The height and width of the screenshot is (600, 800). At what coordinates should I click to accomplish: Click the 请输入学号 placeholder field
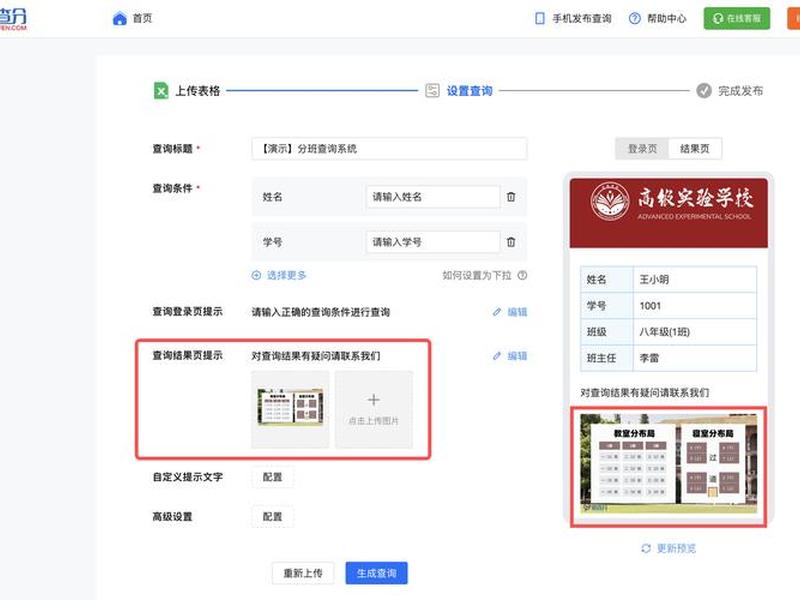click(x=433, y=242)
